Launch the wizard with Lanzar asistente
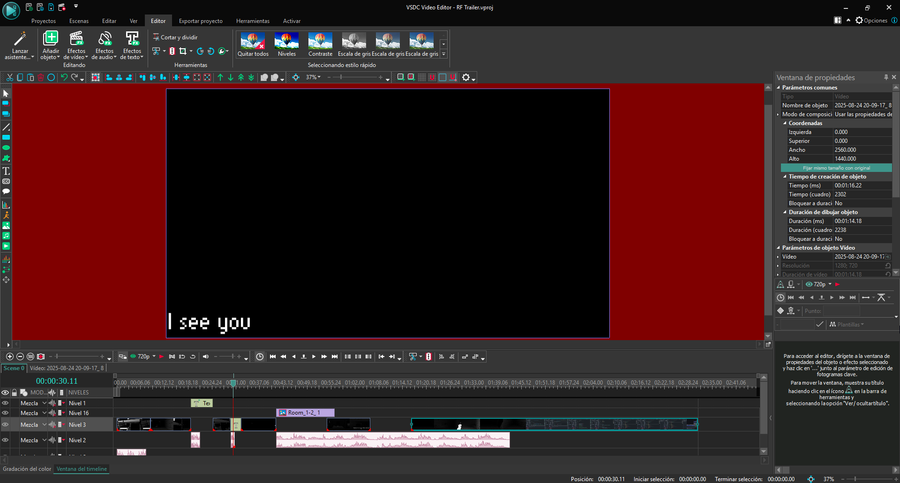Viewport: 900px width, 483px height. coord(20,45)
